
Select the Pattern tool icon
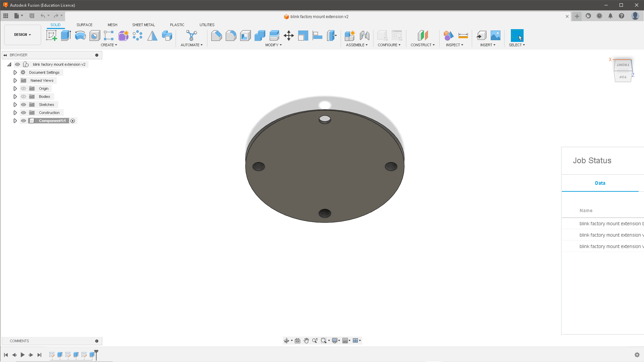pyautogui.click(x=138, y=35)
